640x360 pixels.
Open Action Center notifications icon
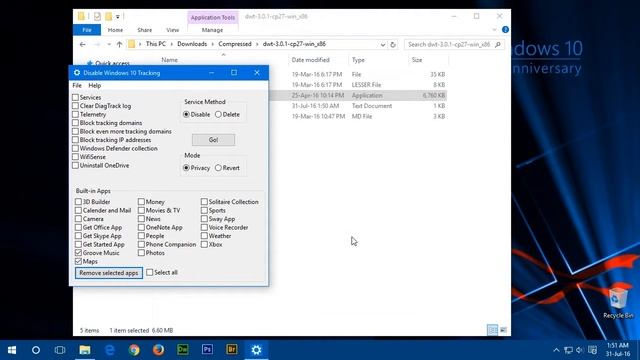coord(593,350)
